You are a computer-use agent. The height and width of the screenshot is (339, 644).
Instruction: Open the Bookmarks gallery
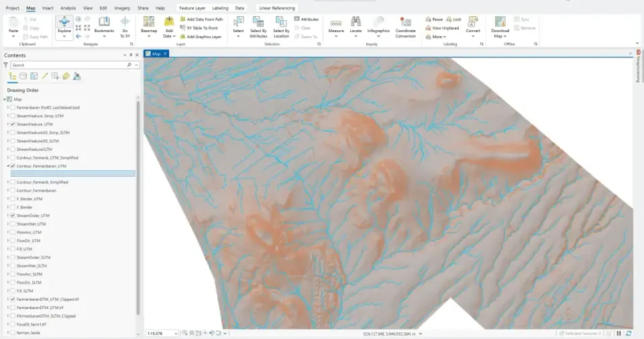[x=104, y=27]
